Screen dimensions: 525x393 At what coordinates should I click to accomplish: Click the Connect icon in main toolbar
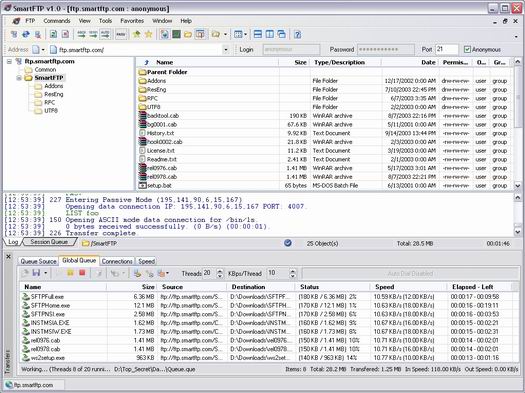click(14, 34)
